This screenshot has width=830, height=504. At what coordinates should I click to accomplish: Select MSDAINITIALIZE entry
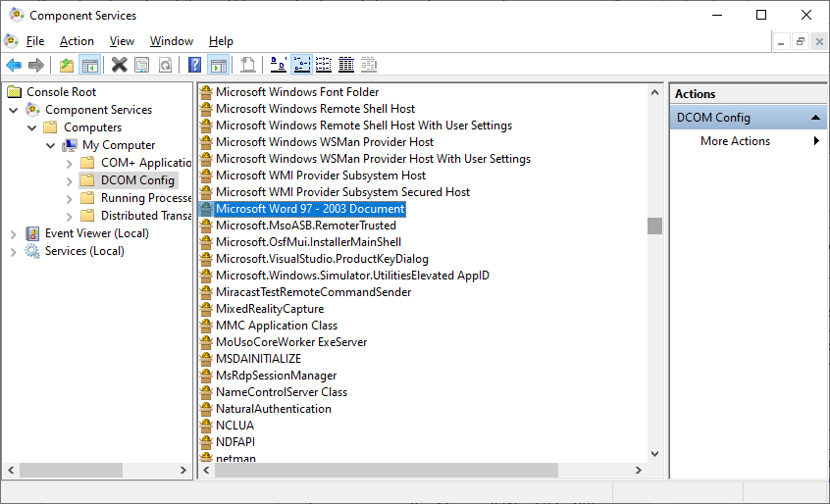click(x=258, y=359)
